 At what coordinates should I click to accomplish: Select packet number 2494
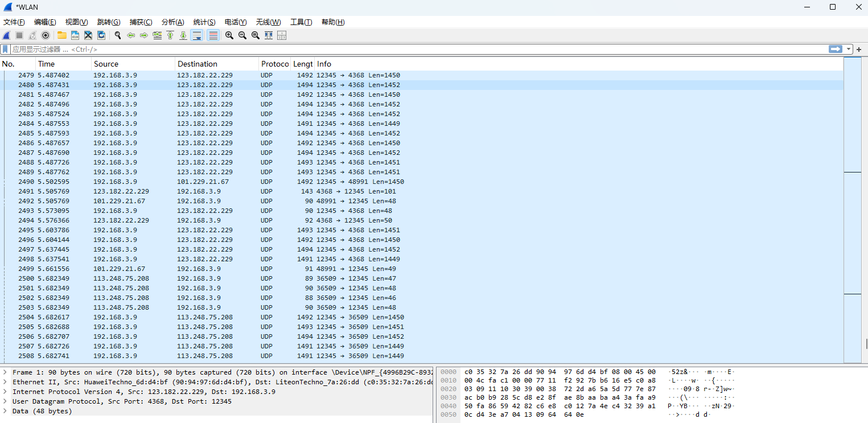(x=422, y=220)
